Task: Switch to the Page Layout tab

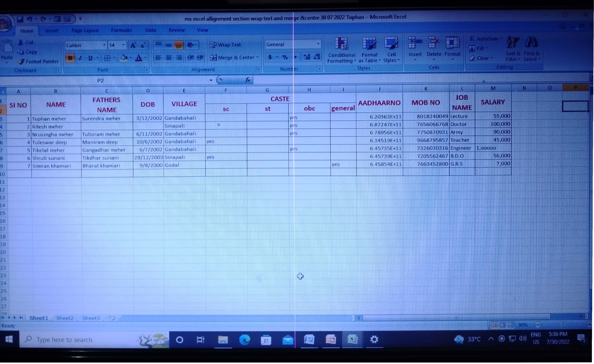Action: (x=85, y=31)
